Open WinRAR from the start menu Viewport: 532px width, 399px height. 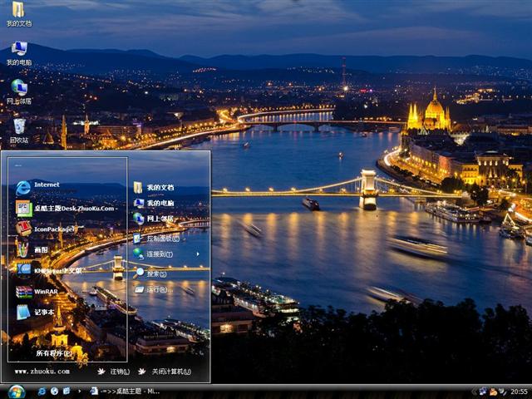(37, 292)
